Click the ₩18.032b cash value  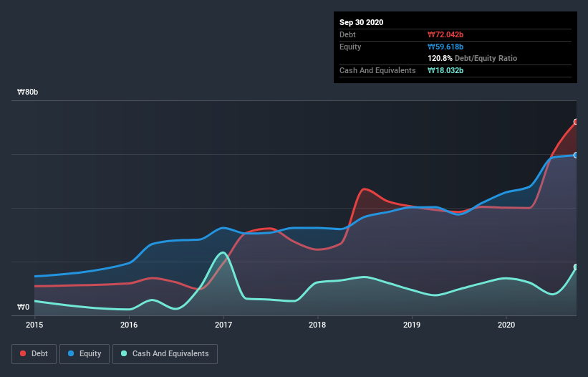(445, 70)
